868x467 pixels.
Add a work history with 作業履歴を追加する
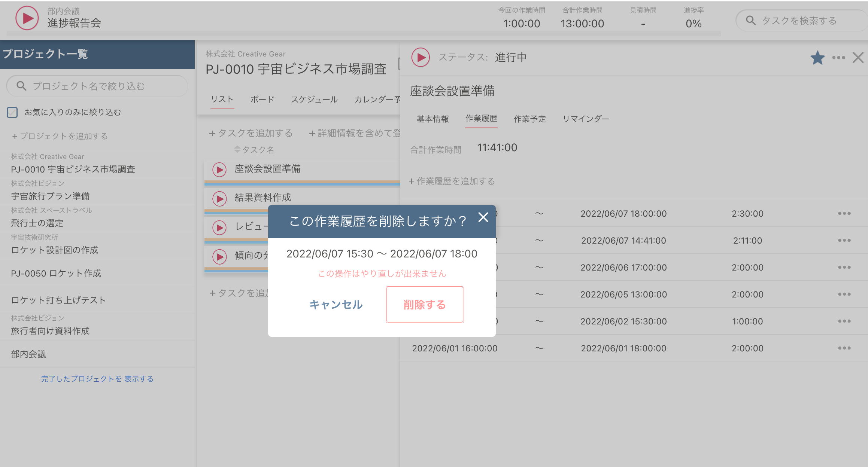[x=452, y=181]
